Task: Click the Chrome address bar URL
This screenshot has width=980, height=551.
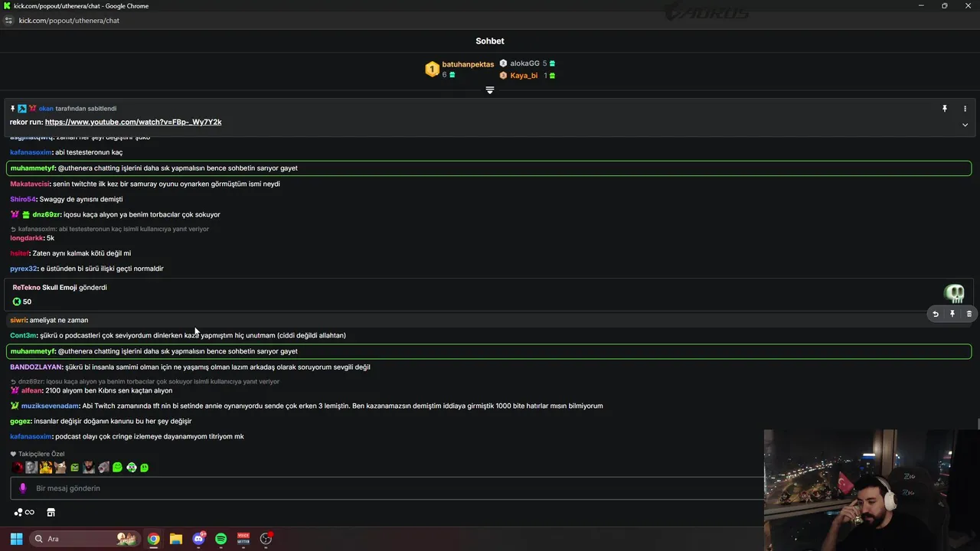Action: tap(69, 21)
